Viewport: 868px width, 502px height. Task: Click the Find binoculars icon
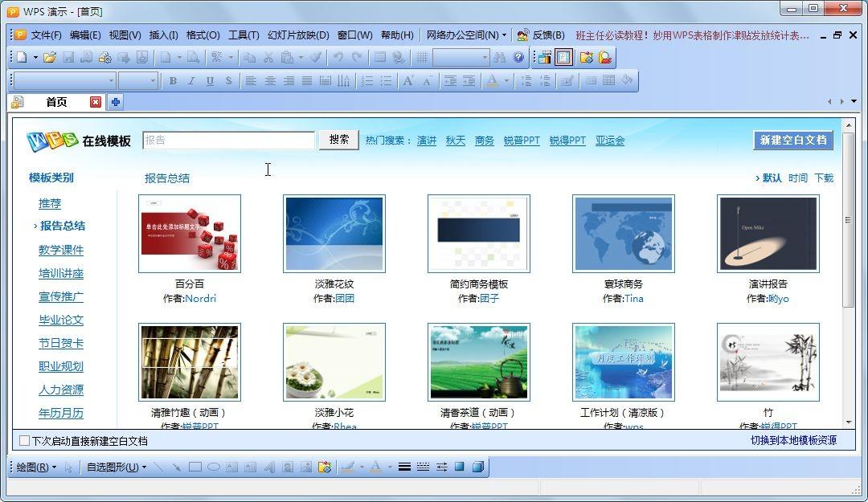[x=499, y=57]
